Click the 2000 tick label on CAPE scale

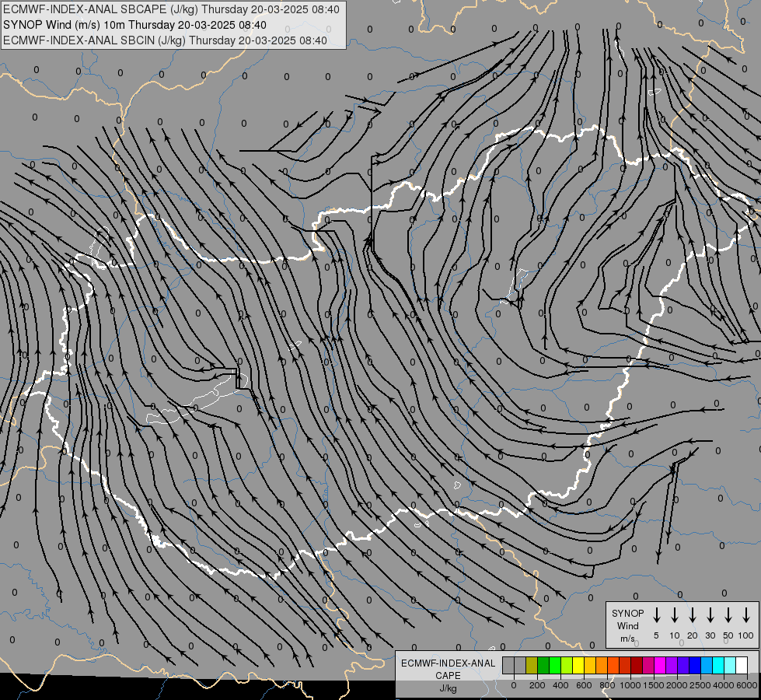676,685
